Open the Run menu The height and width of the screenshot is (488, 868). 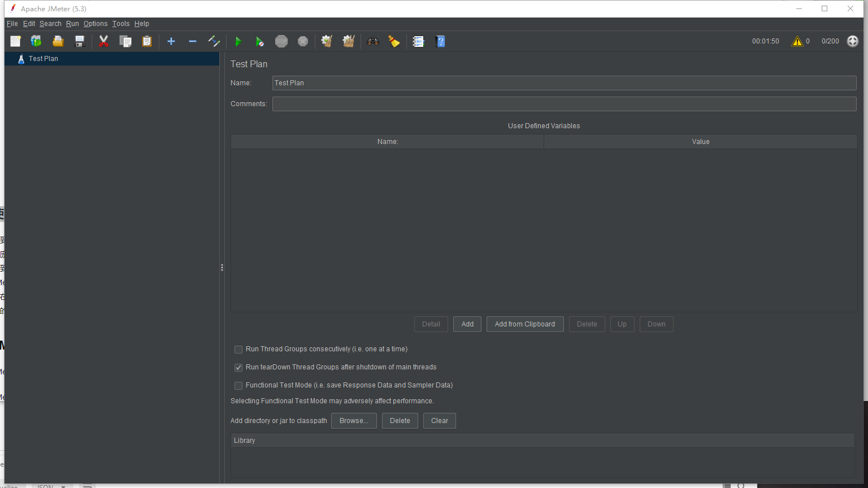pyautogui.click(x=72, y=24)
